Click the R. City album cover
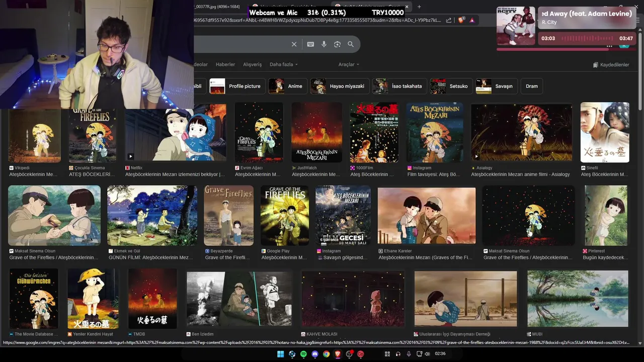Screen dimensions: 644x362 click(x=516, y=26)
